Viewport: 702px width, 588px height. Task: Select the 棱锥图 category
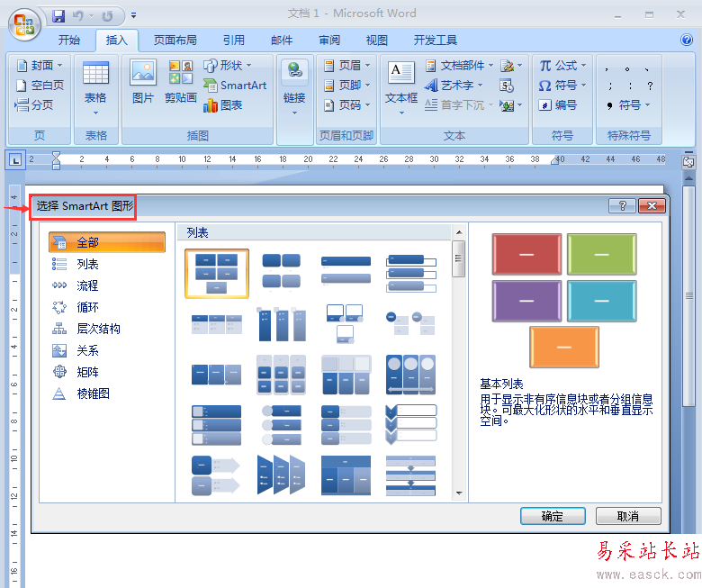coord(107,394)
